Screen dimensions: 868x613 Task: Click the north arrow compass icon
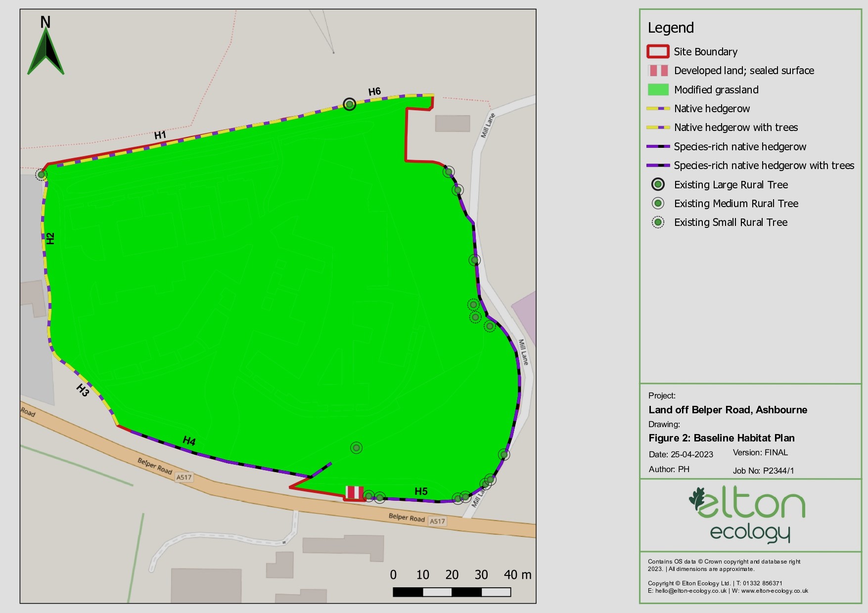click(46, 50)
